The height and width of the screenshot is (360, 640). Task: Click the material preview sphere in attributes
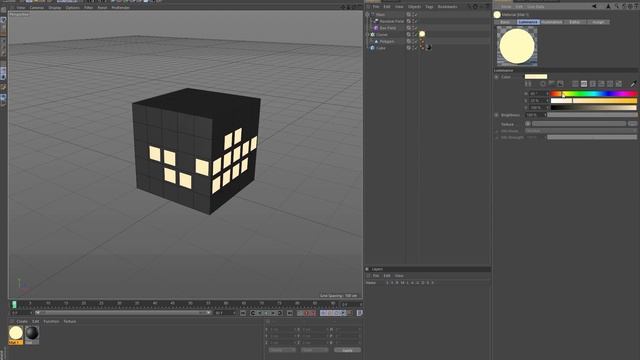[x=517, y=46]
